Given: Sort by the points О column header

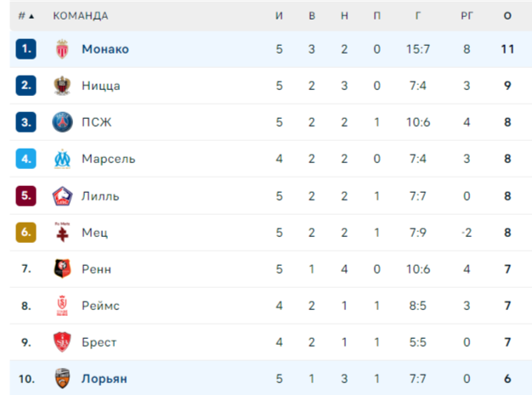Looking at the screenshot, I should tap(507, 15).
